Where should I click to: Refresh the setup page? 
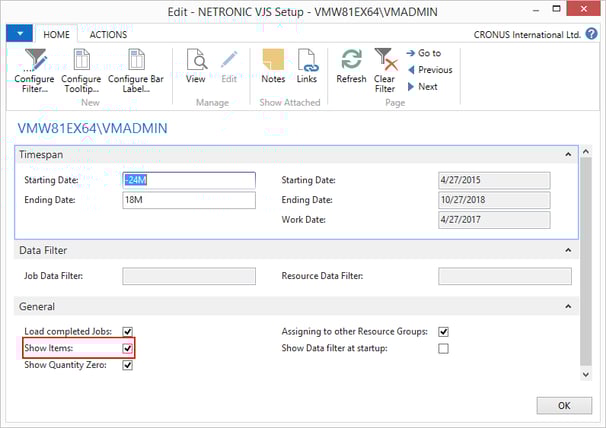pos(351,66)
